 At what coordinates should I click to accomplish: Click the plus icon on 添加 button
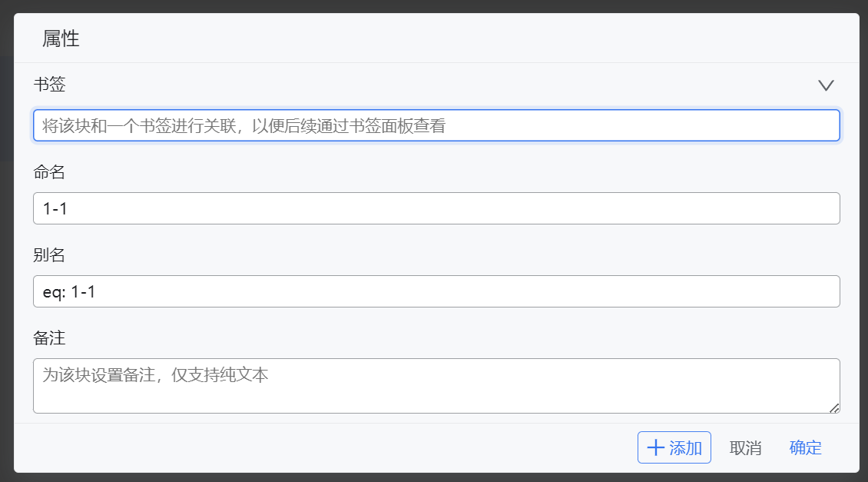(655, 448)
